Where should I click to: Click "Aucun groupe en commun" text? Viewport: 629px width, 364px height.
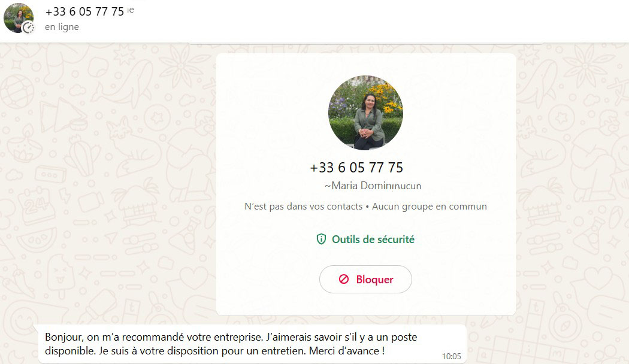(430, 207)
